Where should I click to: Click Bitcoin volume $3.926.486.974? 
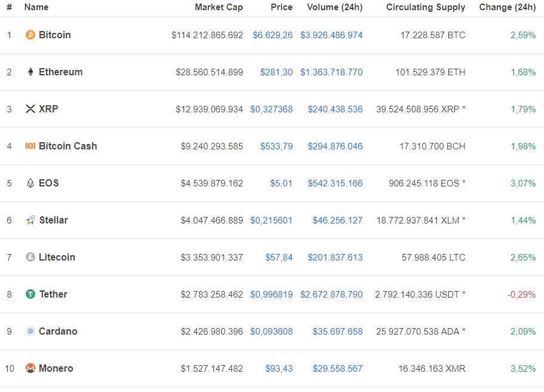(331, 35)
